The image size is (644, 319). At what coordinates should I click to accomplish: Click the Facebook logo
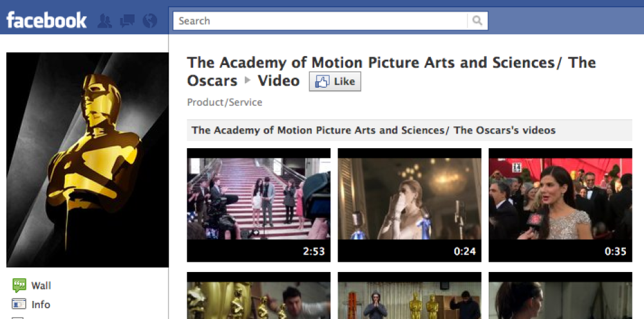tap(46, 21)
